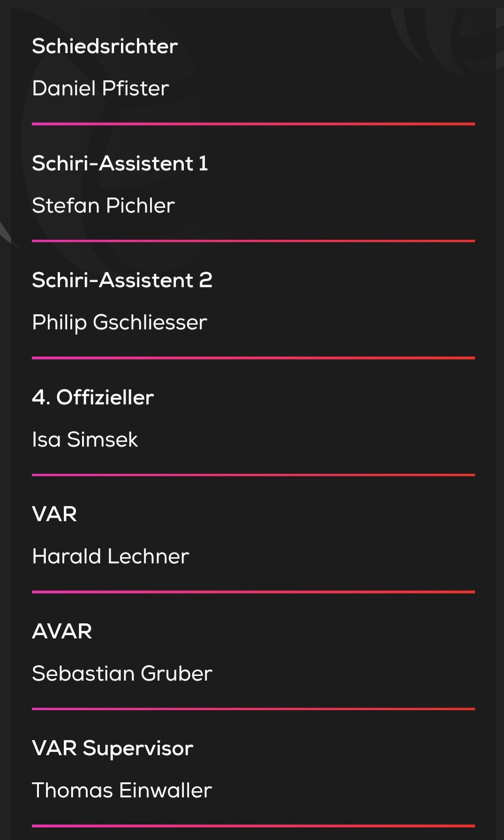This screenshot has height=840, width=504.
Task: Open Thomas Einwaller's name entry
Action: click(x=122, y=790)
